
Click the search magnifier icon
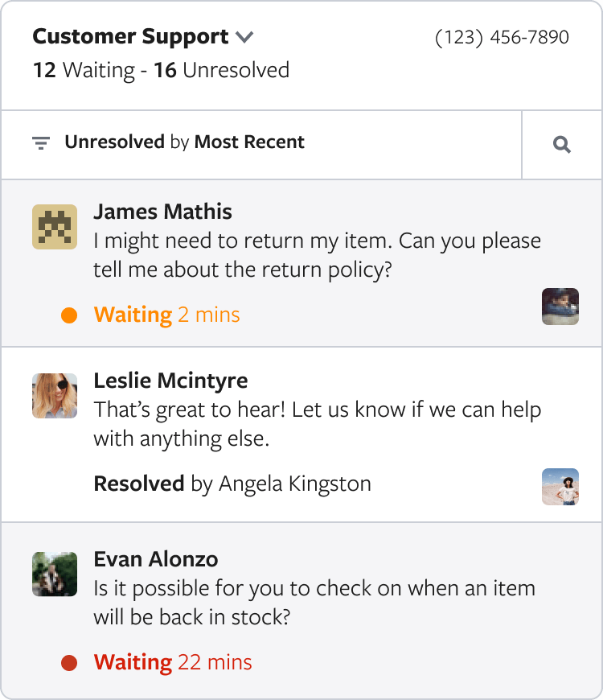(562, 145)
